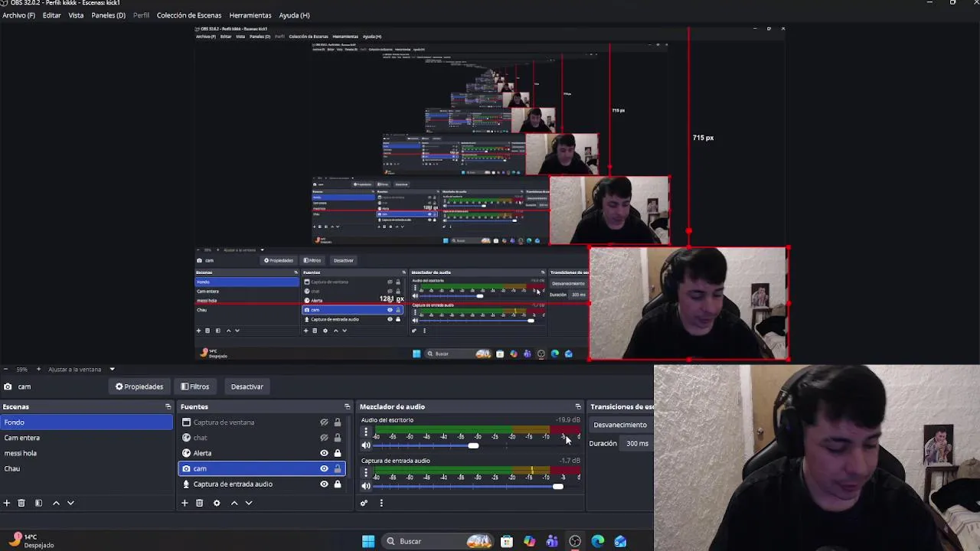980x551 pixels.
Task: Open source properties gear in Fuentes toolbar
Action: point(217,503)
